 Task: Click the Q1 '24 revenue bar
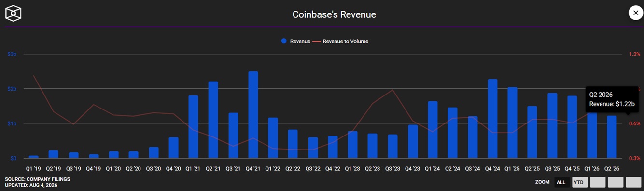(433, 130)
